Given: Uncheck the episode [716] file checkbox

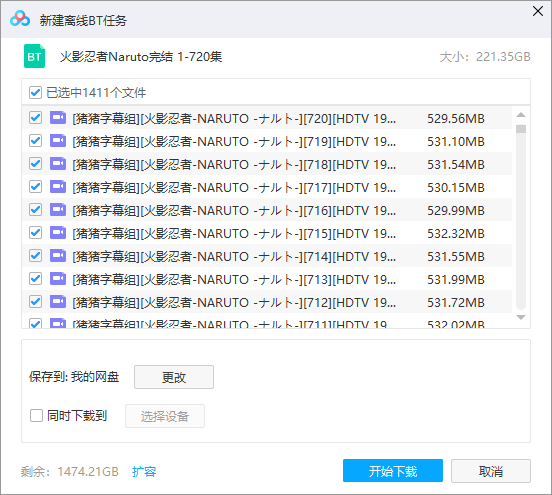Looking at the screenshot, I should (36, 210).
